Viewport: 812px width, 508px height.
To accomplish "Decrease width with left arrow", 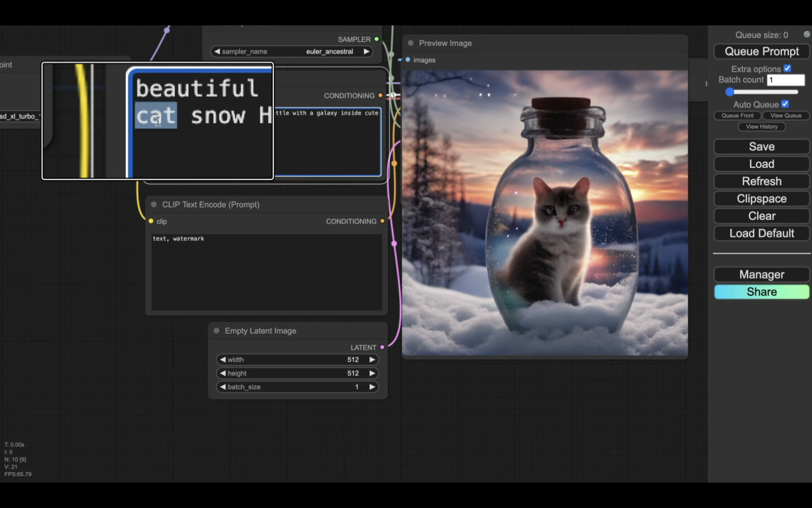I will (x=223, y=360).
